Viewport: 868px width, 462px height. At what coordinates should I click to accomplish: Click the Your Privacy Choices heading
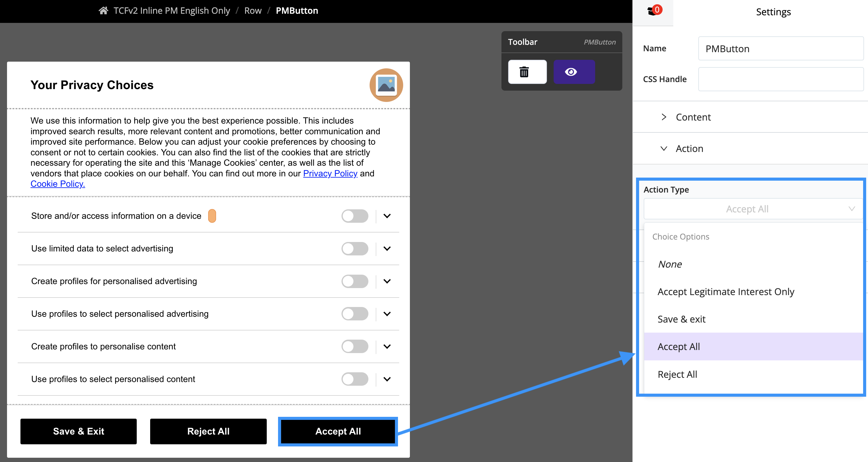click(x=92, y=85)
